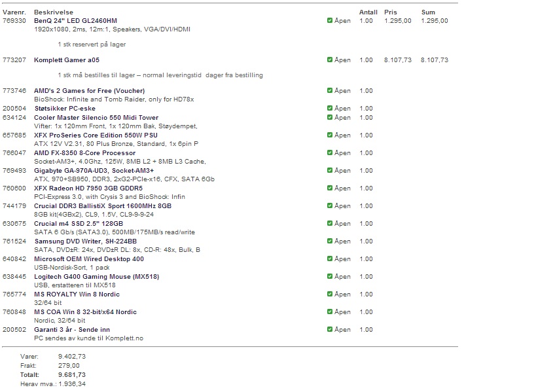536x392 pixels.
Task: Select Gigabyte GA-970A-UD3, Socket-AM3+ name
Action: click(x=94, y=171)
